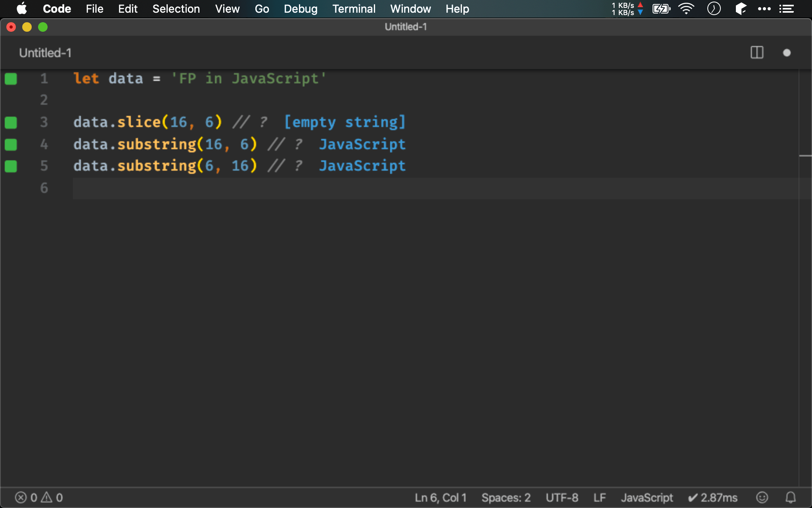Click the green coverage marker on line 3

(11, 123)
